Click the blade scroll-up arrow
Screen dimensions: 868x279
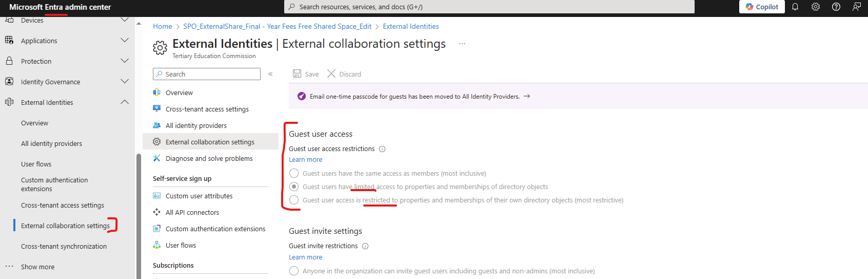pos(139,24)
